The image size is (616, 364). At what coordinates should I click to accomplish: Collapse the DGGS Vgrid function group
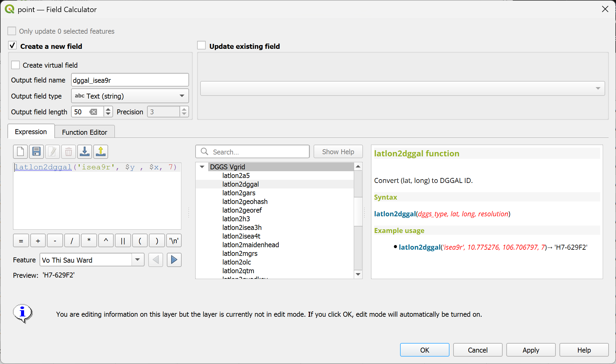click(x=202, y=167)
